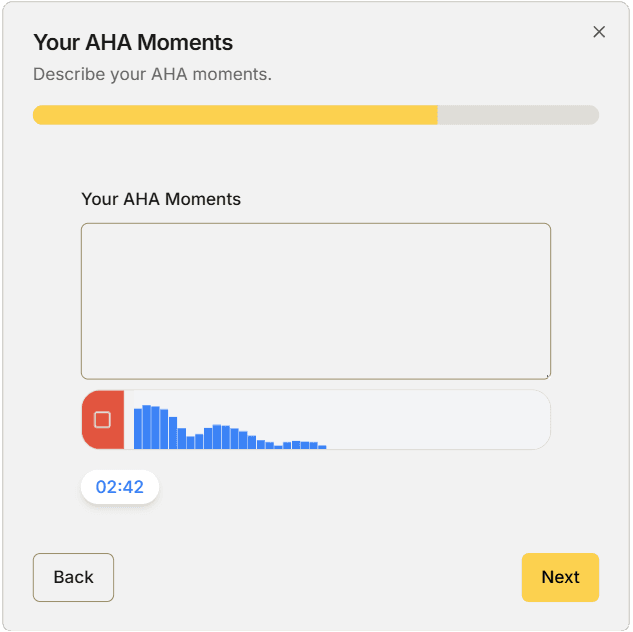The height and width of the screenshot is (632, 633).
Task: Stop the audio recording
Action: pos(102,420)
